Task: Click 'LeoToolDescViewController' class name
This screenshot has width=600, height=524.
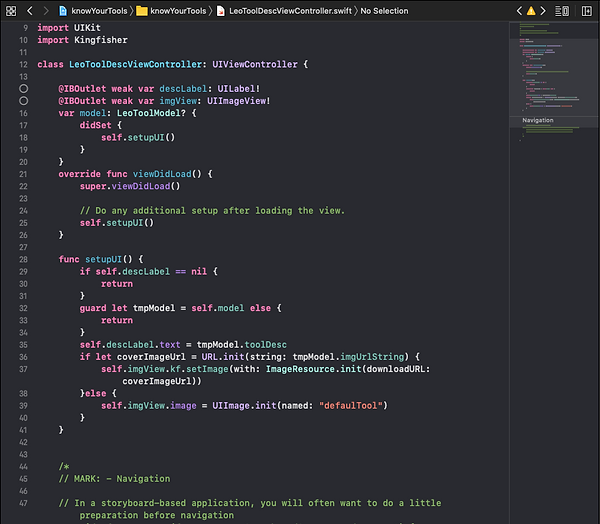Action: pyautogui.click(x=135, y=64)
